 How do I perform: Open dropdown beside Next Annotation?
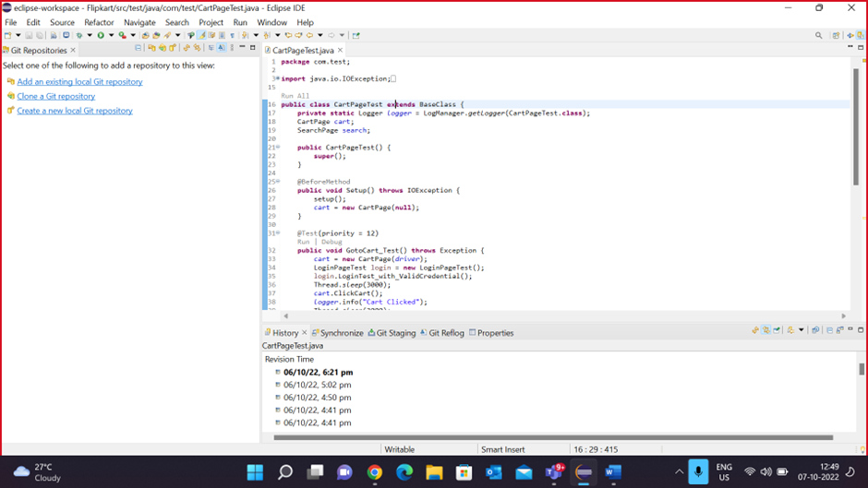tap(256, 35)
